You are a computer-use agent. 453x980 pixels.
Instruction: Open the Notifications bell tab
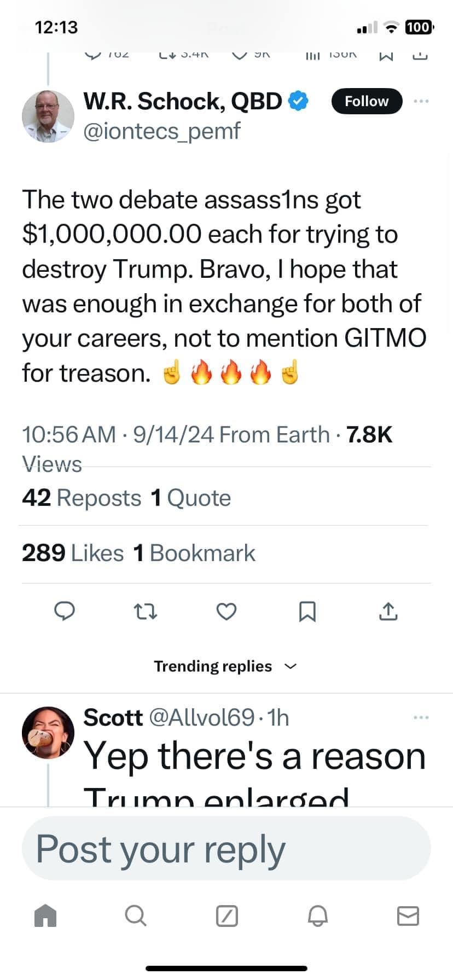(318, 915)
